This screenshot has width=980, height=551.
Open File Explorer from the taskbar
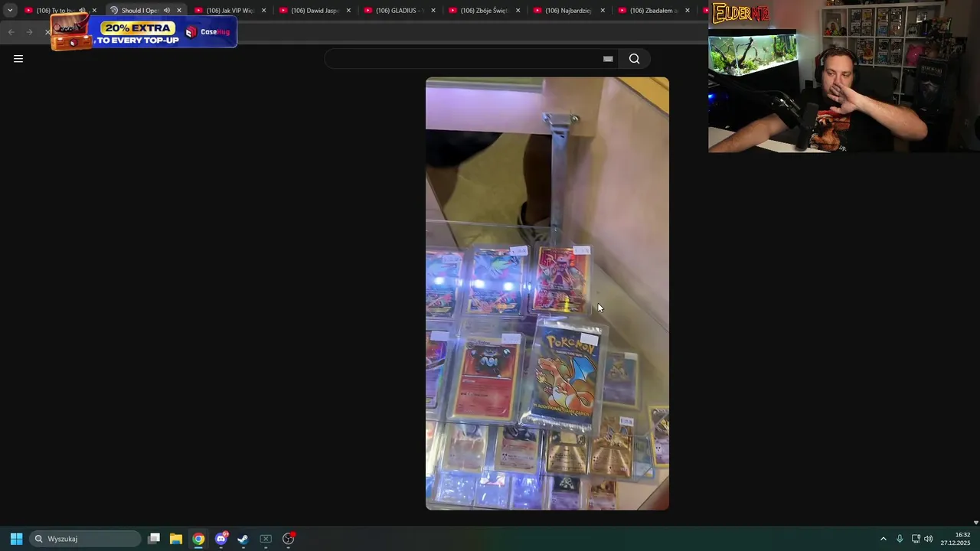pyautogui.click(x=176, y=539)
